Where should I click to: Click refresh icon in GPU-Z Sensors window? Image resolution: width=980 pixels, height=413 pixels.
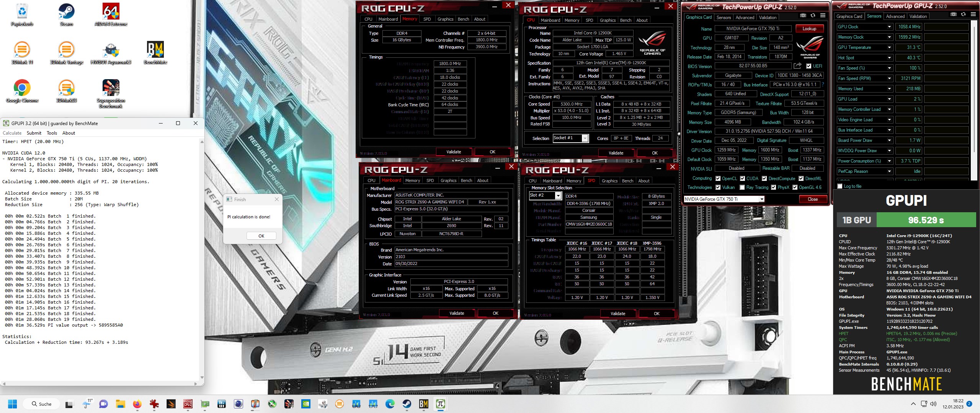tap(963, 14)
